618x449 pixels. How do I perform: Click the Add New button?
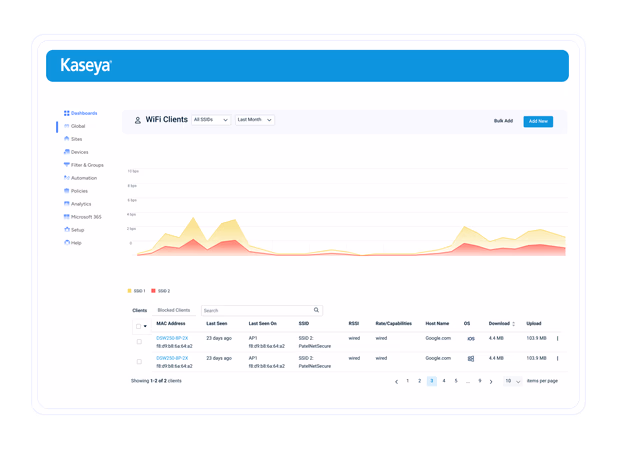pyautogui.click(x=538, y=121)
